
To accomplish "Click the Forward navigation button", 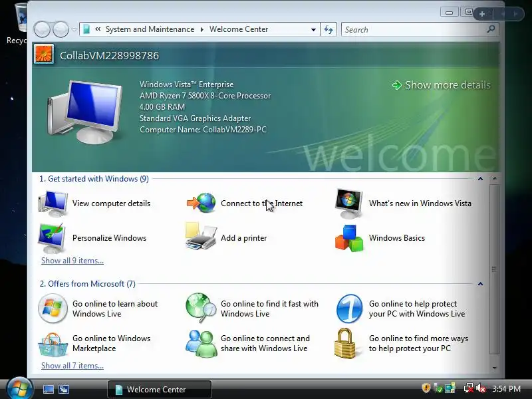I will pos(61,29).
